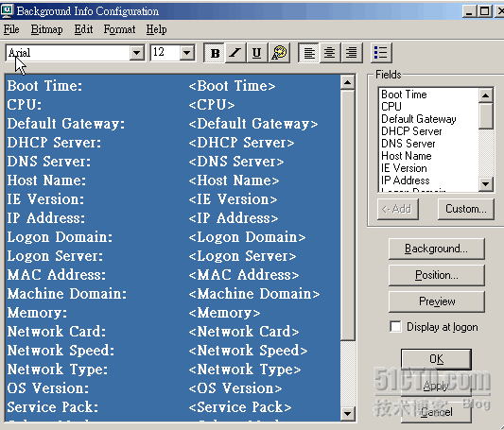Image resolution: width=504 pixels, height=430 pixels.
Task: Toggle bullet list formatting
Action: point(381,53)
